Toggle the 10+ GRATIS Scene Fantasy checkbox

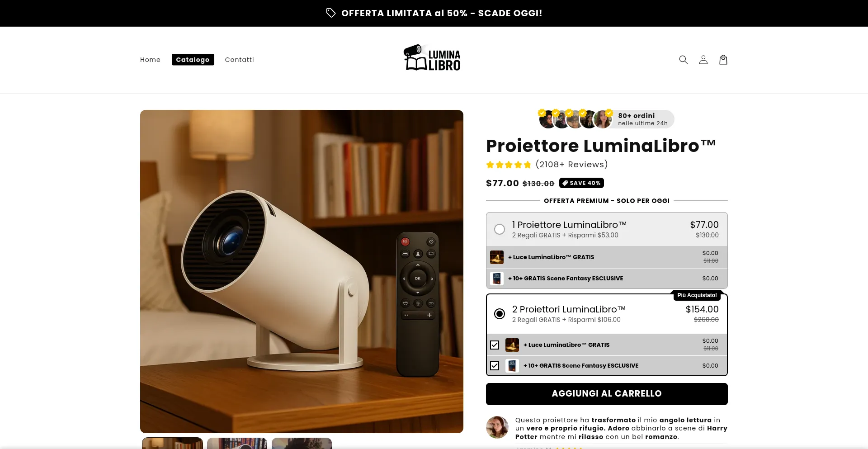495,366
